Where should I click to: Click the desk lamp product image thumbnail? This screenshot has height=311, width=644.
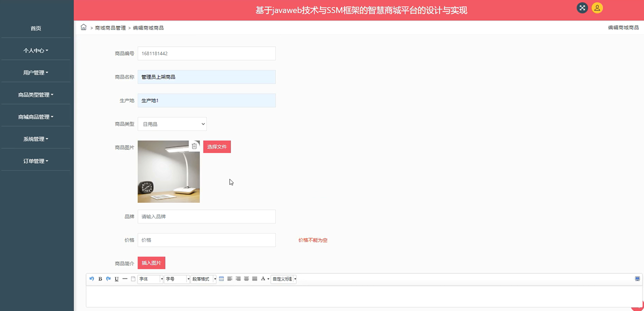(169, 172)
